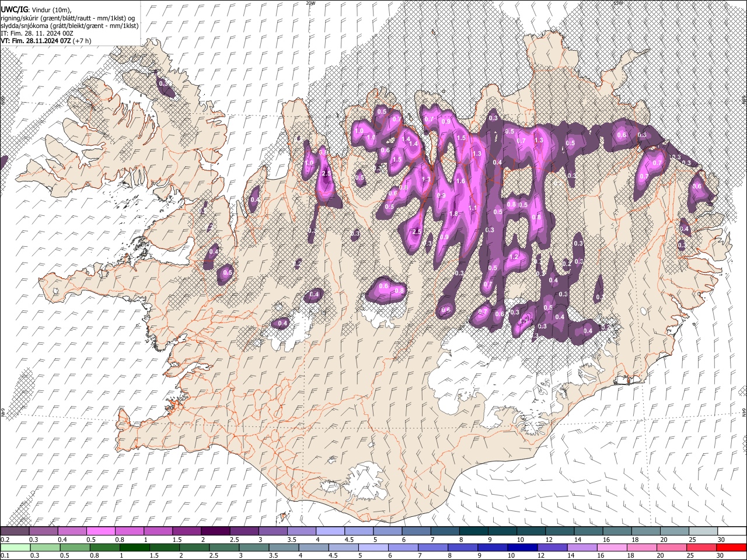The height and width of the screenshot is (560, 747).
Task: Pick the 0.8 green swatch on the rain scale
Action: coord(101,547)
